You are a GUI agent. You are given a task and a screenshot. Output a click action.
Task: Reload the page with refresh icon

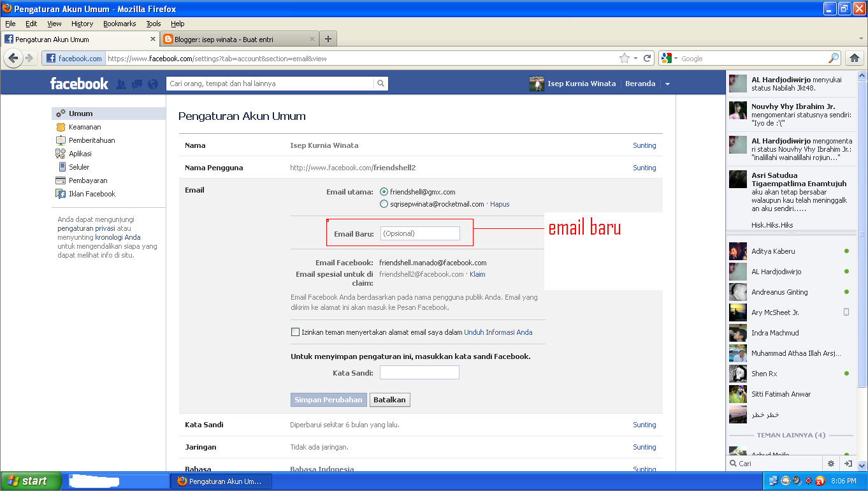[x=647, y=58]
